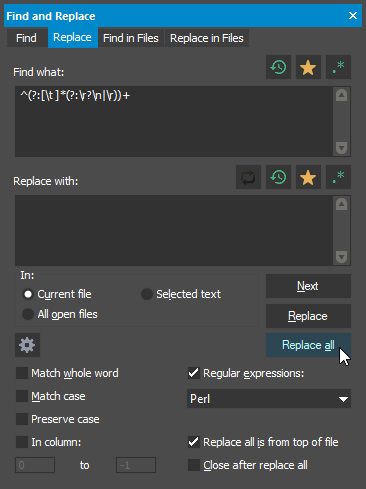Open Replace with history list

pos(278,177)
